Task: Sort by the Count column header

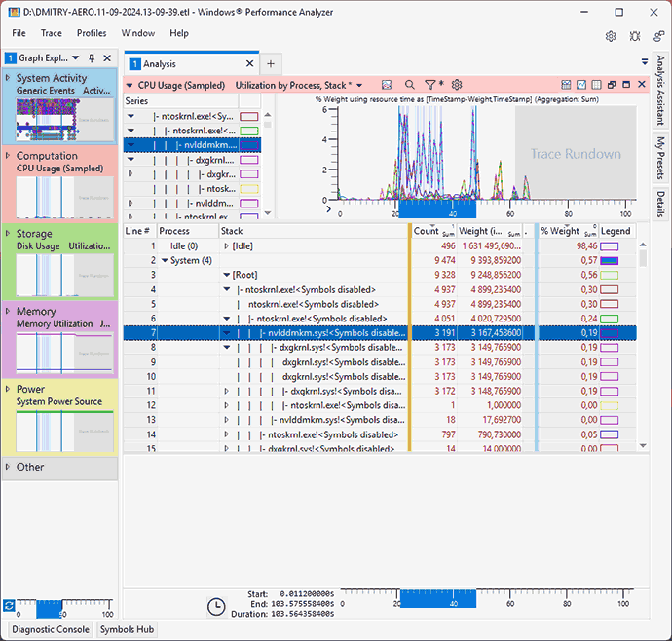Action: click(433, 231)
